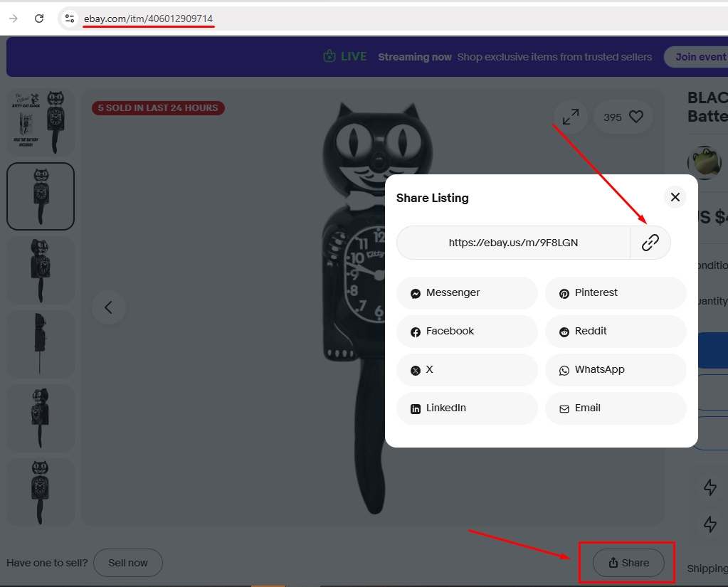Share listing on LinkedIn
The height and width of the screenshot is (587, 728).
point(467,408)
